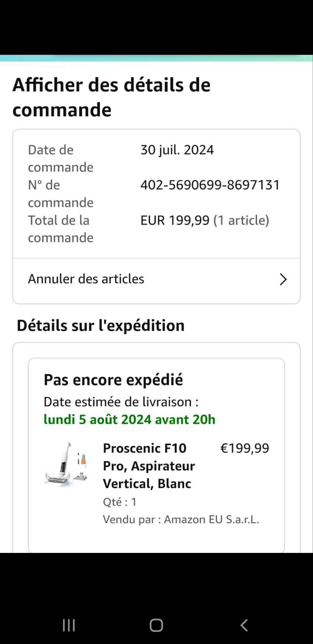Click the chevron beside Annuler des articles
Screen dimensions: 313x644
click(283, 279)
